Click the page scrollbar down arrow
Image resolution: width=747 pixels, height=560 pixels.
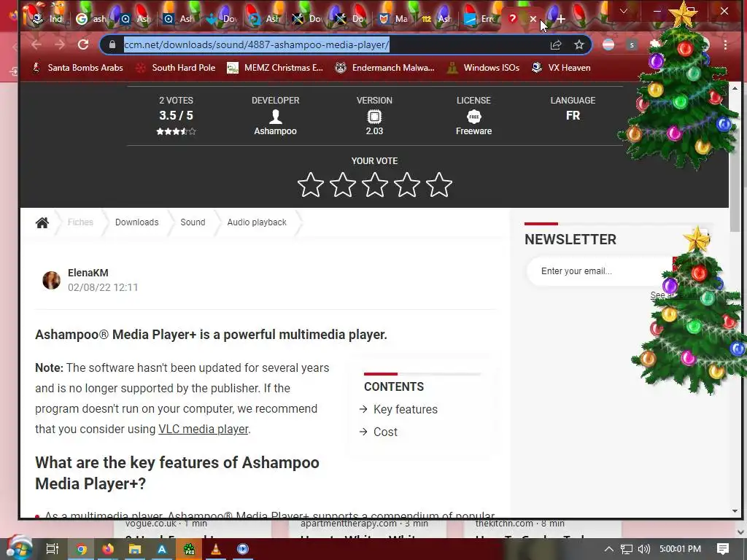[735, 511]
